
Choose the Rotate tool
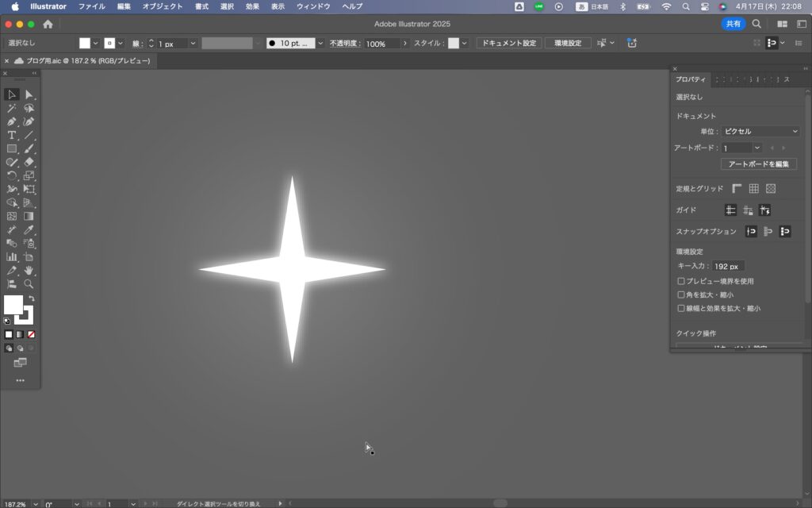point(11,175)
